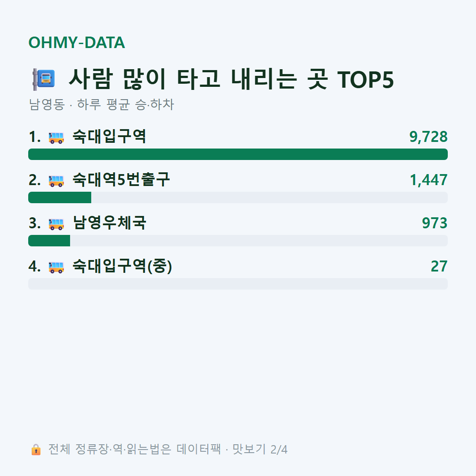476x476 pixels.
Task: Click the bus icon next to 남영우체국
Action: coord(56,224)
